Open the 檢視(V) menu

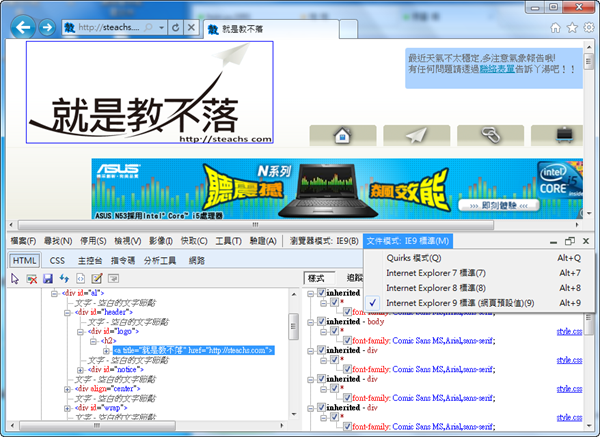(x=128, y=241)
